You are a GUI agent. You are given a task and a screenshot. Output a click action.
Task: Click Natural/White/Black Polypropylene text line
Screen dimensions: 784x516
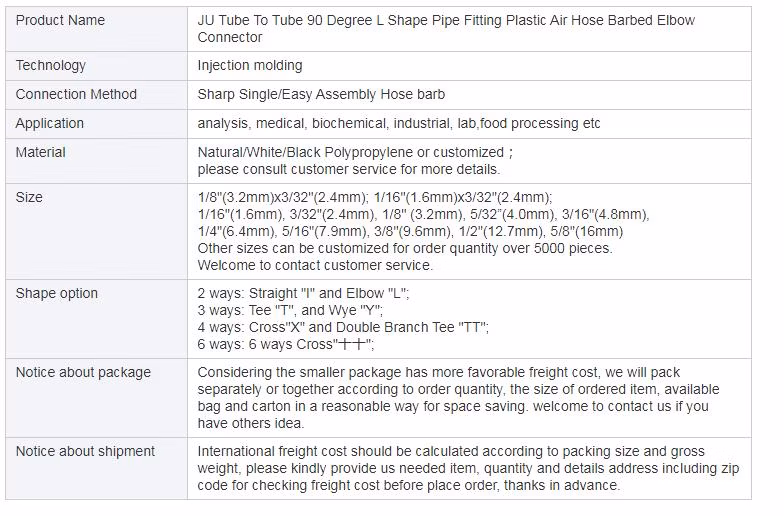[355, 152]
